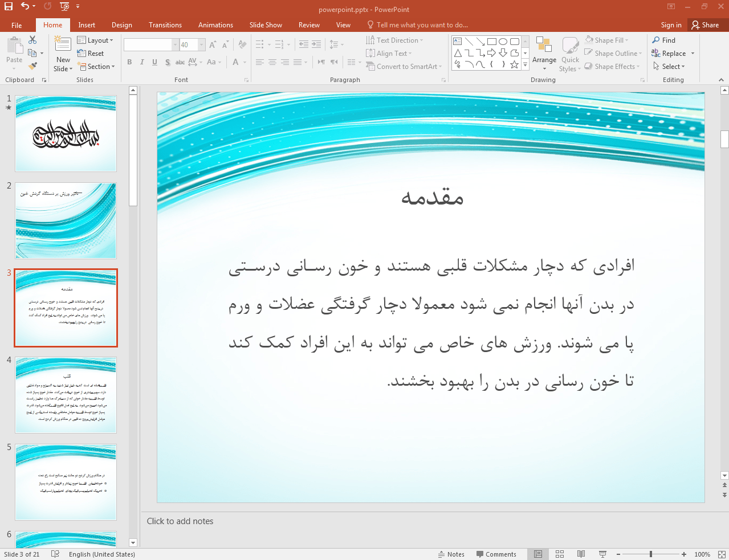Screen dimensions: 729x560
Task: Click the Save icon in title bar
Action: [x=9, y=6]
